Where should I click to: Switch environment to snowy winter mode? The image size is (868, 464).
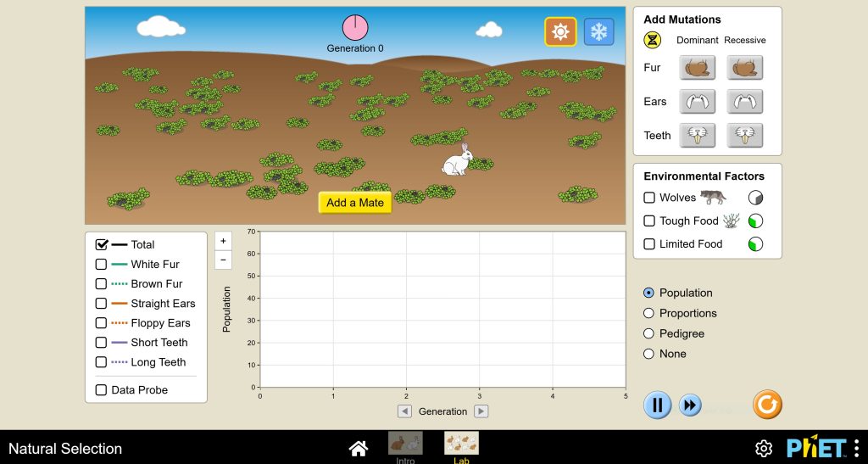tap(598, 32)
